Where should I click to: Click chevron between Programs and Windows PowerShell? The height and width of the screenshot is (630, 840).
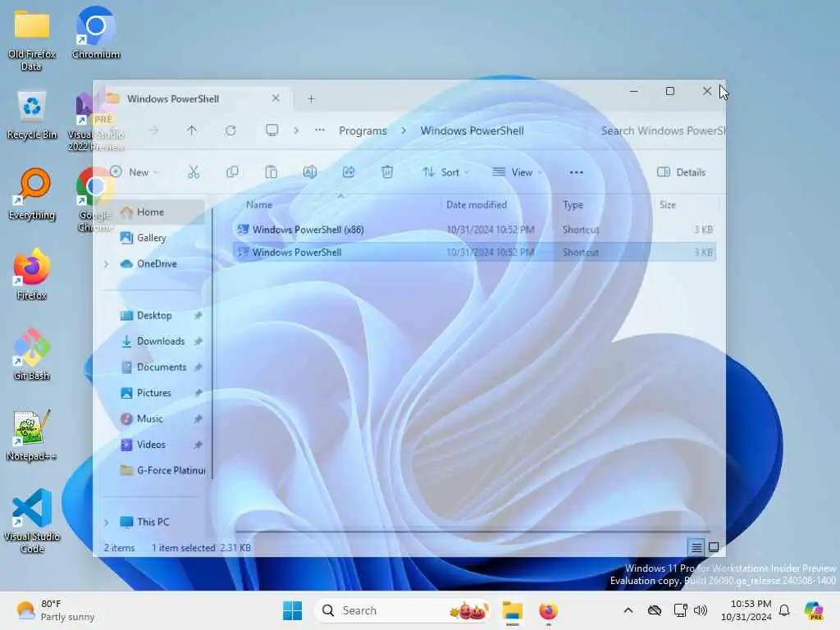pos(404,130)
